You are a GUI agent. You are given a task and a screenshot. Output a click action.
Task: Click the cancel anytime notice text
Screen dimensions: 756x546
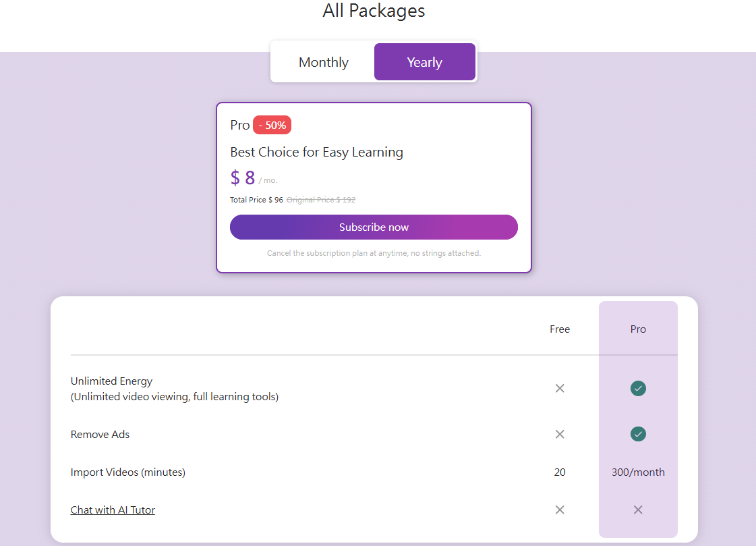pyautogui.click(x=374, y=253)
